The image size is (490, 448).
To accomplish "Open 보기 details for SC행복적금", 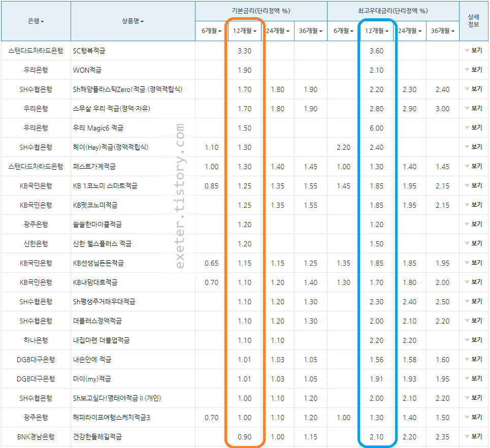I will [x=473, y=50].
